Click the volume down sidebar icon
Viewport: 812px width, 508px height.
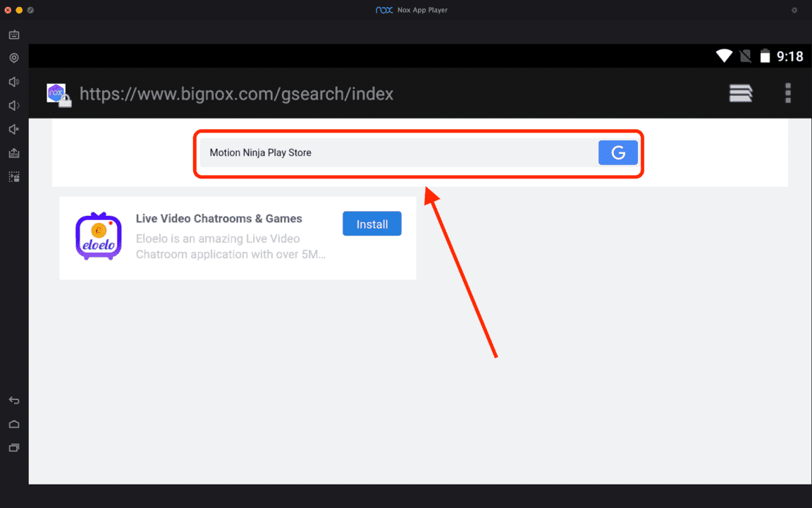click(14, 106)
